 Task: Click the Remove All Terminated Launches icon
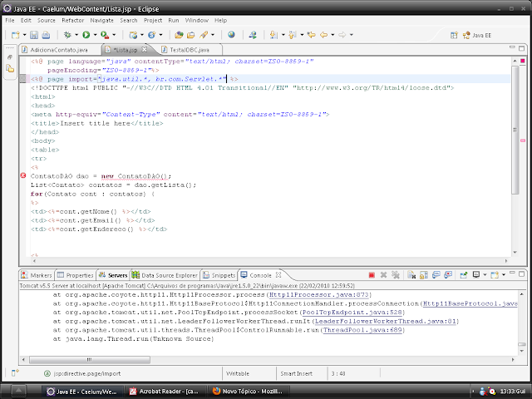[396, 275]
